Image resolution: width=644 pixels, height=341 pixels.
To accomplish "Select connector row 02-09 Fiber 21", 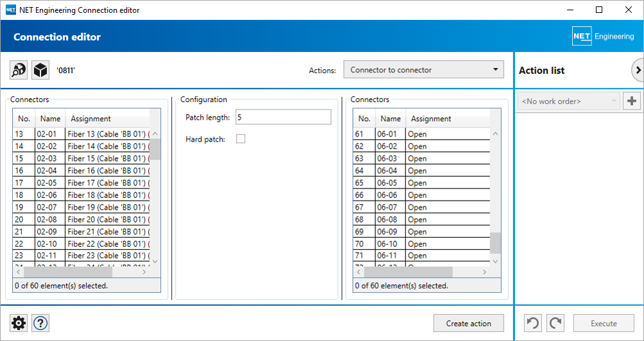I will [x=81, y=231].
